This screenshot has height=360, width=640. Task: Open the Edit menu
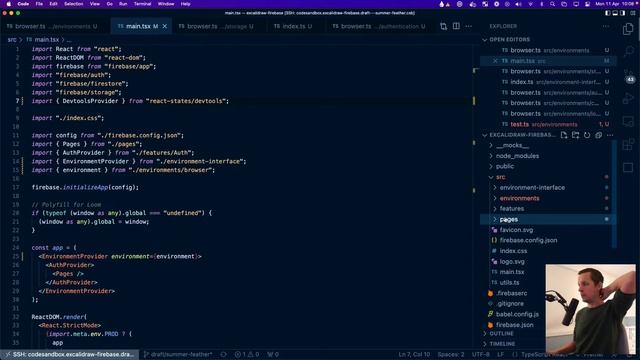53,4
